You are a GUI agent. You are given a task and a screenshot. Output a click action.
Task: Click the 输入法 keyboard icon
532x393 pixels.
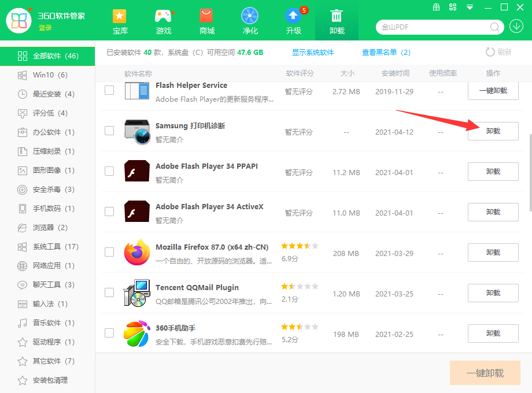(x=22, y=304)
